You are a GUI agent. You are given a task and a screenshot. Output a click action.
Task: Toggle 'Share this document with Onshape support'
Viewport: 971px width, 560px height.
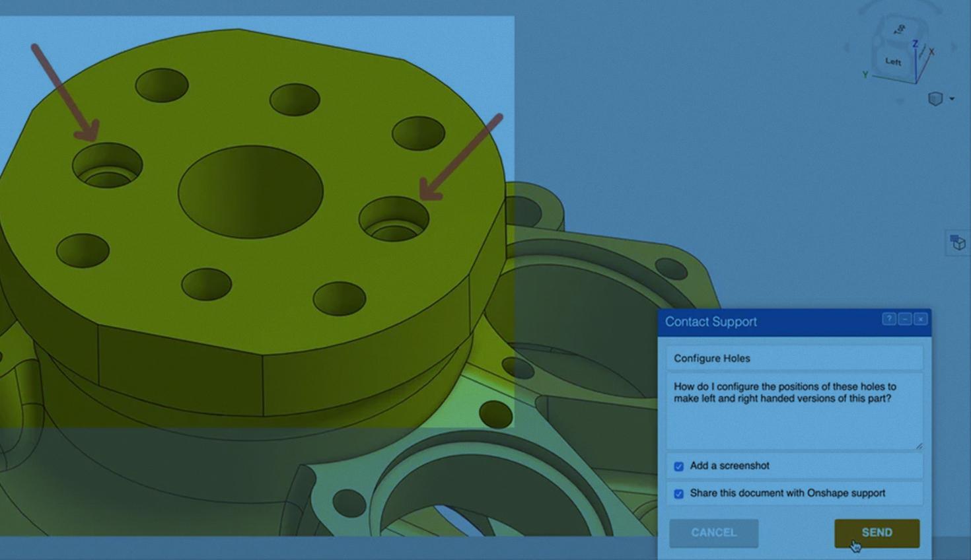coord(678,494)
